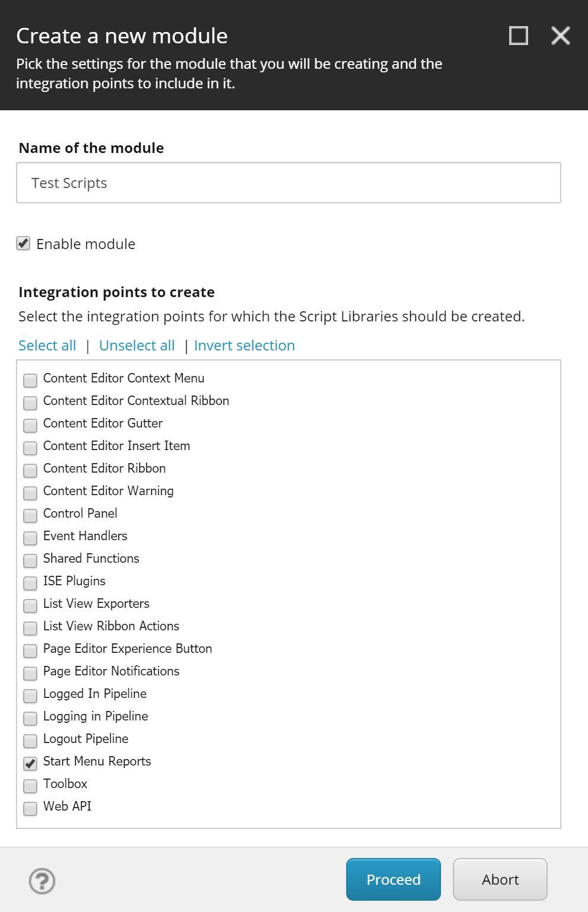The image size is (588, 912).
Task: Click the maximize icon on the dialog
Action: [517, 36]
